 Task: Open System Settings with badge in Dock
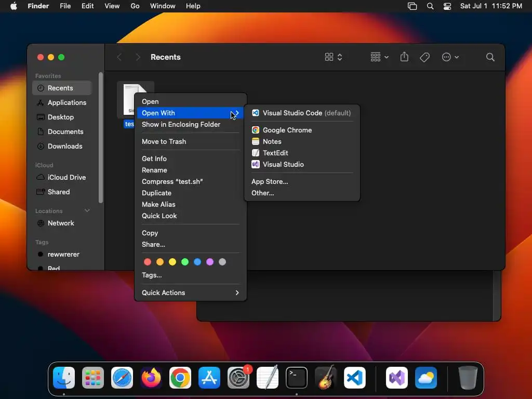click(x=238, y=378)
